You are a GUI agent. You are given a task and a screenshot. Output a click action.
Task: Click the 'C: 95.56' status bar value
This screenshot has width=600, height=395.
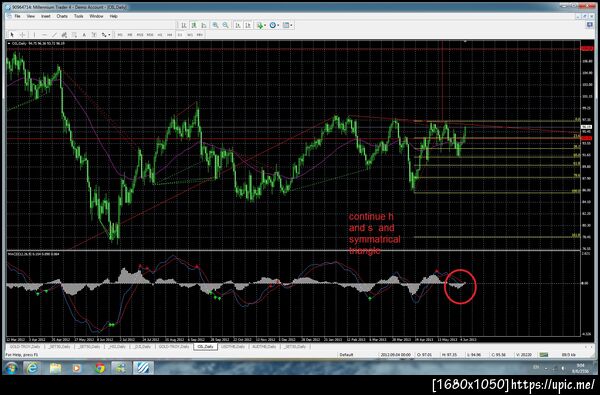point(498,355)
